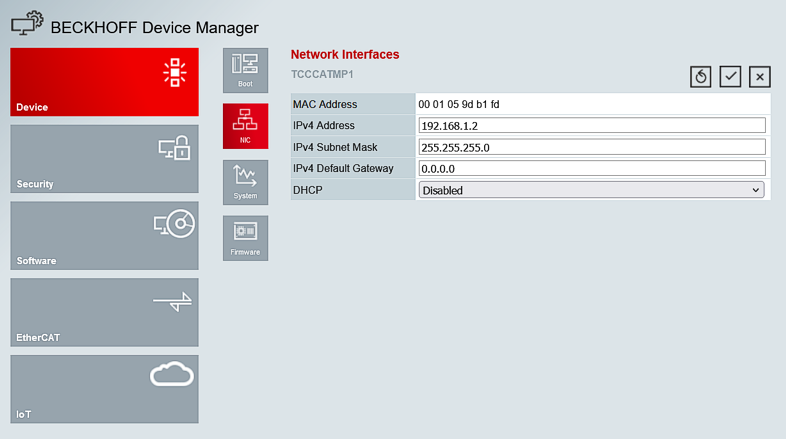Click the MAC Address label
Image resolution: width=786 pixels, height=439 pixels.
(325, 104)
